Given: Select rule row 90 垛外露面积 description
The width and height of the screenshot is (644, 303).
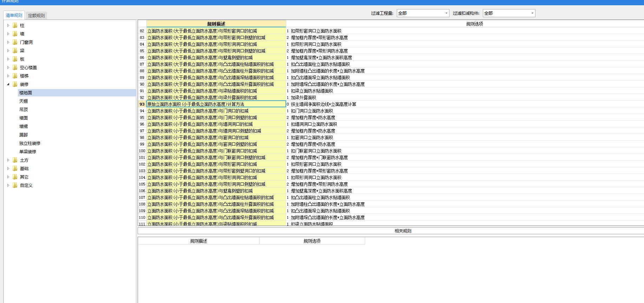Looking at the screenshot, I should pyautogui.click(x=216, y=84).
